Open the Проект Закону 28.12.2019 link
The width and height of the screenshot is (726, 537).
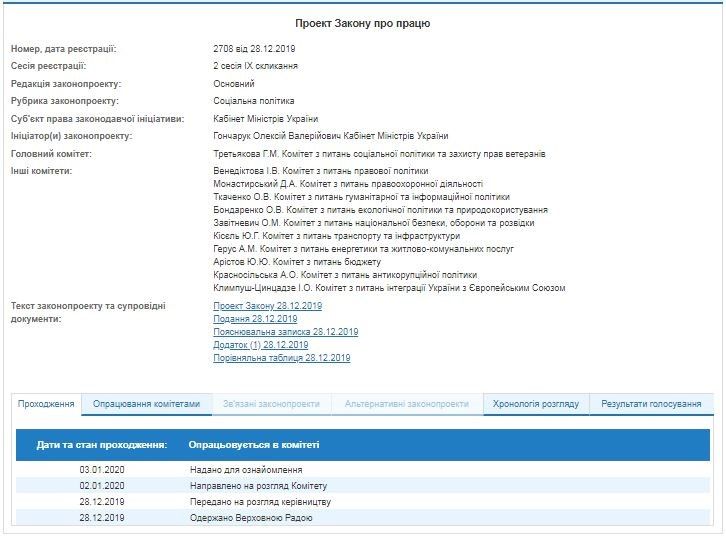point(267,306)
